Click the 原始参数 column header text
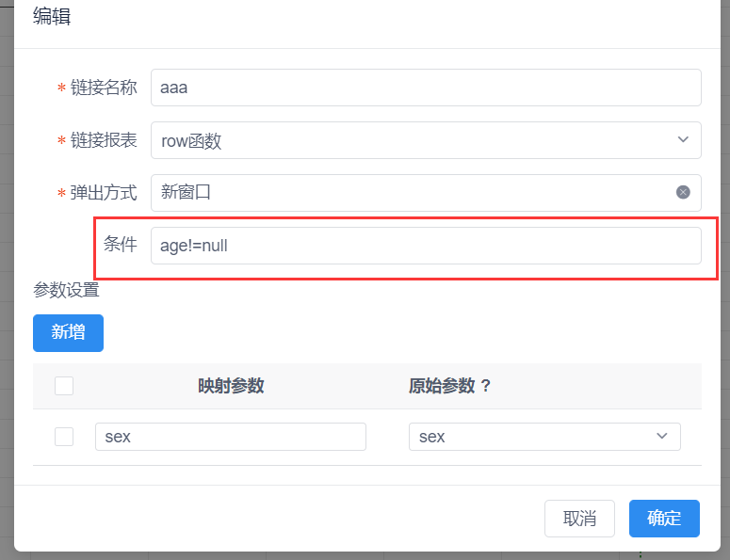This screenshot has width=730, height=560. tap(442, 386)
